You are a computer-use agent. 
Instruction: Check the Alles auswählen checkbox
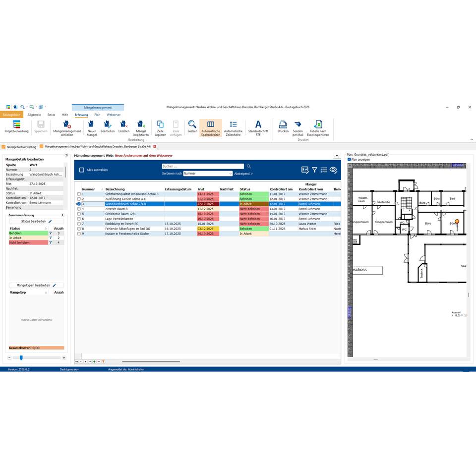point(82,170)
